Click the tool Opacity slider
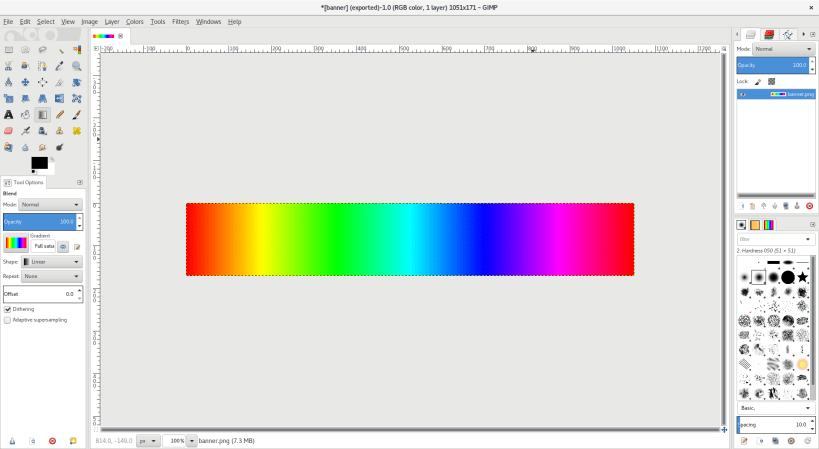This screenshot has height=449, width=819. [x=40, y=222]
